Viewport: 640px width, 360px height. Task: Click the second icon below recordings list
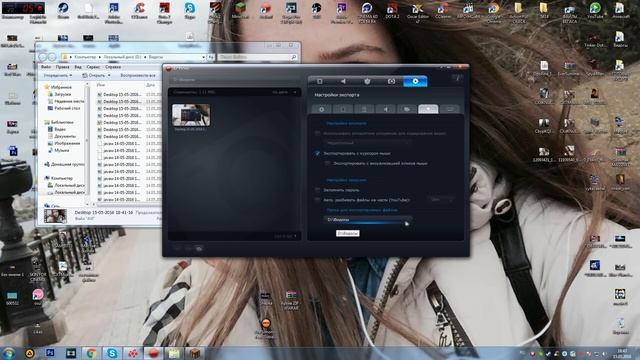[x=188, y=248]
